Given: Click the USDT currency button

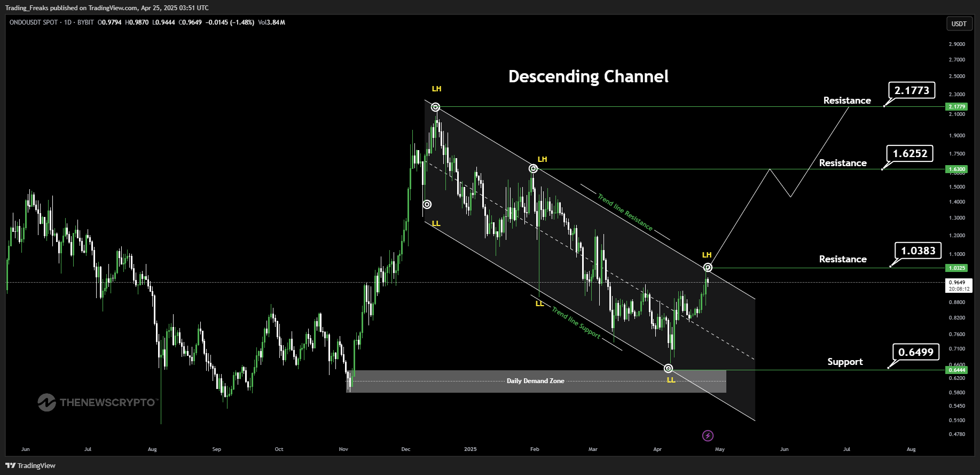Looking at the screenshot, I should [959, 24].
